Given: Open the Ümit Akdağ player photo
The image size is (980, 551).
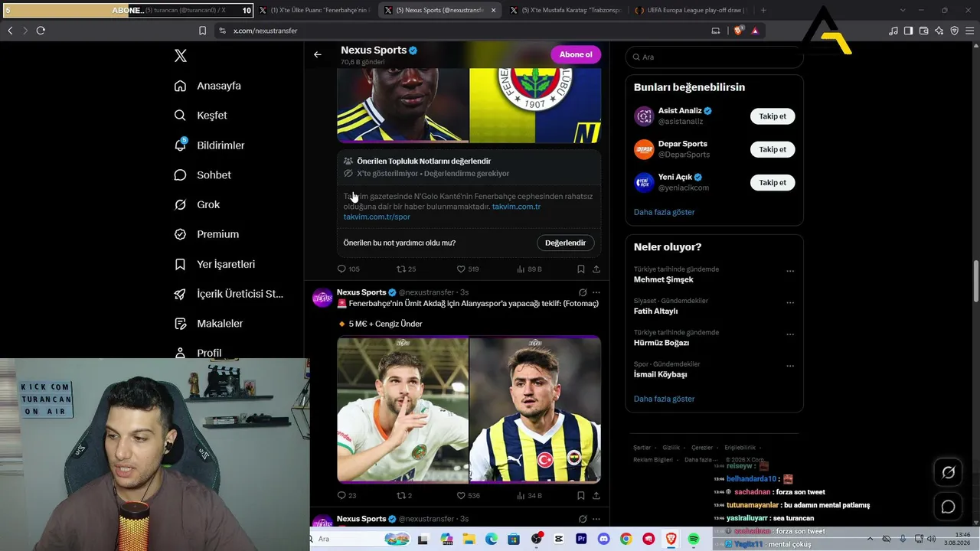Looking at the screenshot, I should pos(403,410).
